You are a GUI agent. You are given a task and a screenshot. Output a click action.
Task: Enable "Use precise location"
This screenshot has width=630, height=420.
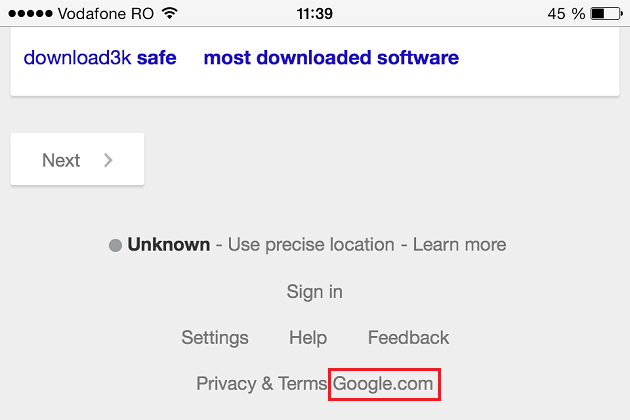tap(311, 244)
